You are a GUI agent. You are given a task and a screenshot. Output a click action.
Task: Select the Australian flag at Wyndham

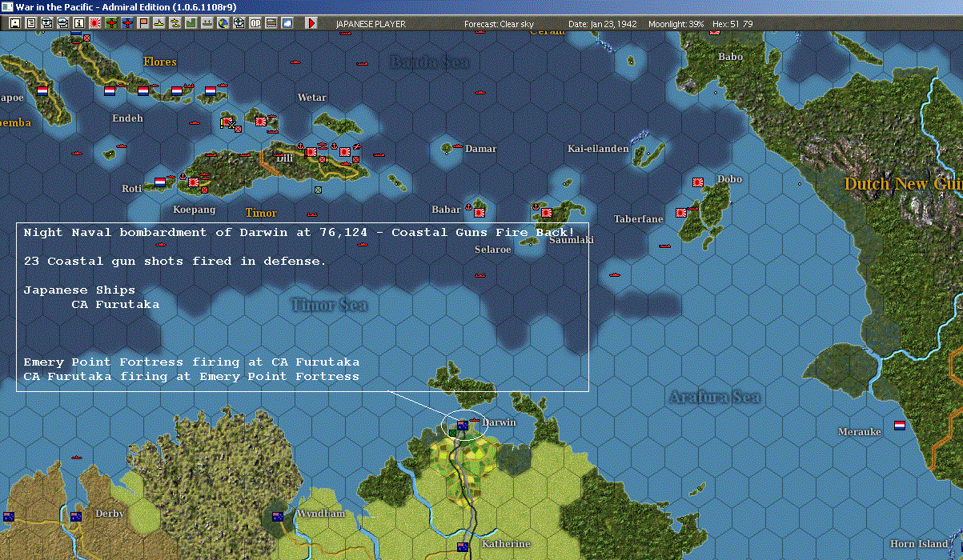pyautogui.click(x=278, y=517)
